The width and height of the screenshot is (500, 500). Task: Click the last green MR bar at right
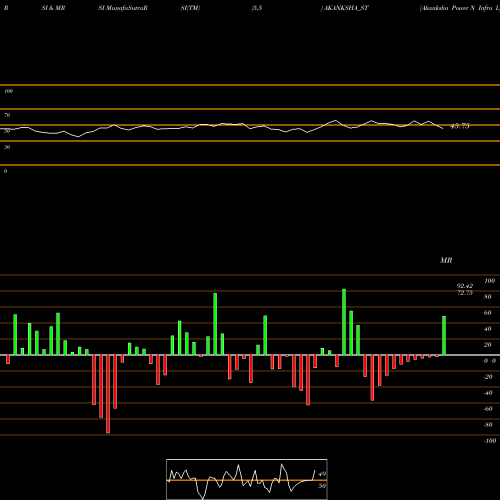(444, 335)
